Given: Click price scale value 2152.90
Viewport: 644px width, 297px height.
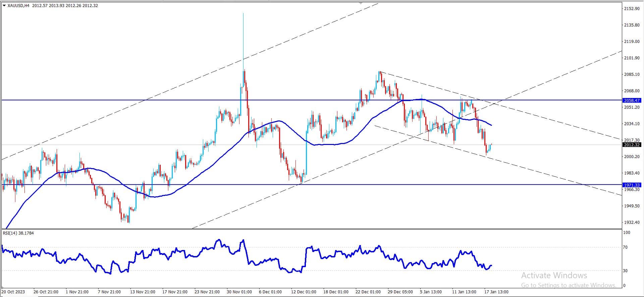Looking at the screenshot, I should coord(632,9).
